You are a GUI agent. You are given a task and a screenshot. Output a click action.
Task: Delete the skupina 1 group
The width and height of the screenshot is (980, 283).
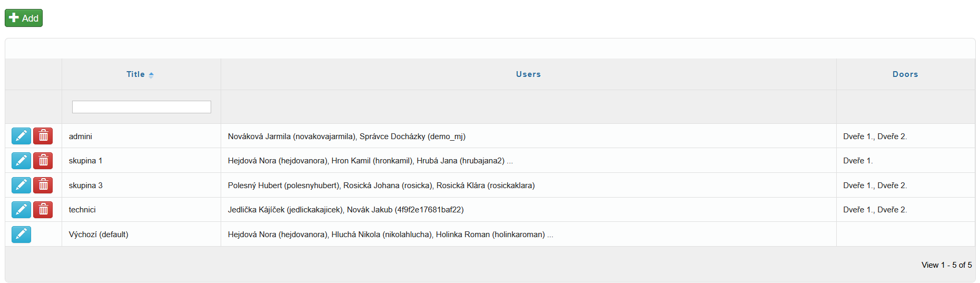pyautogui.click(x=43, y=161)
